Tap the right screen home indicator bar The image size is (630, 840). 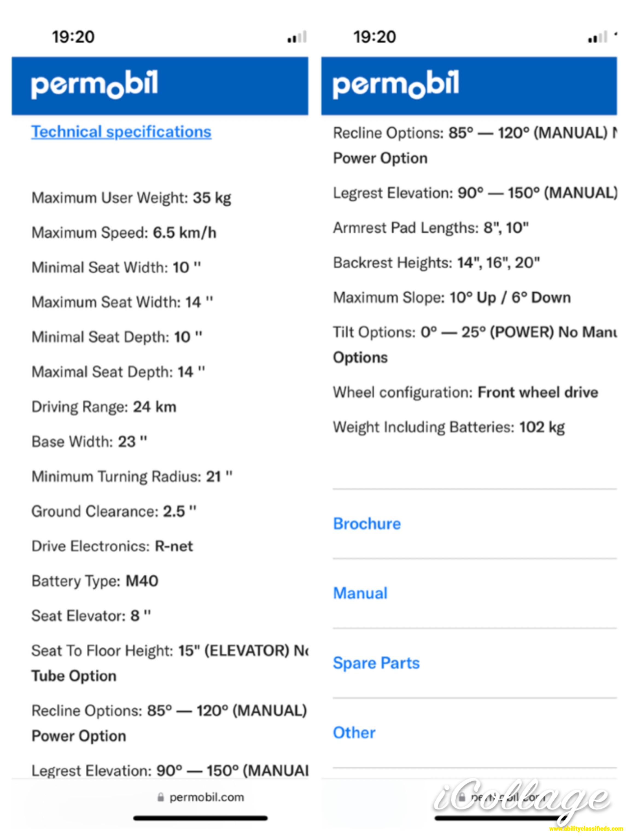[x=497, y=818]
